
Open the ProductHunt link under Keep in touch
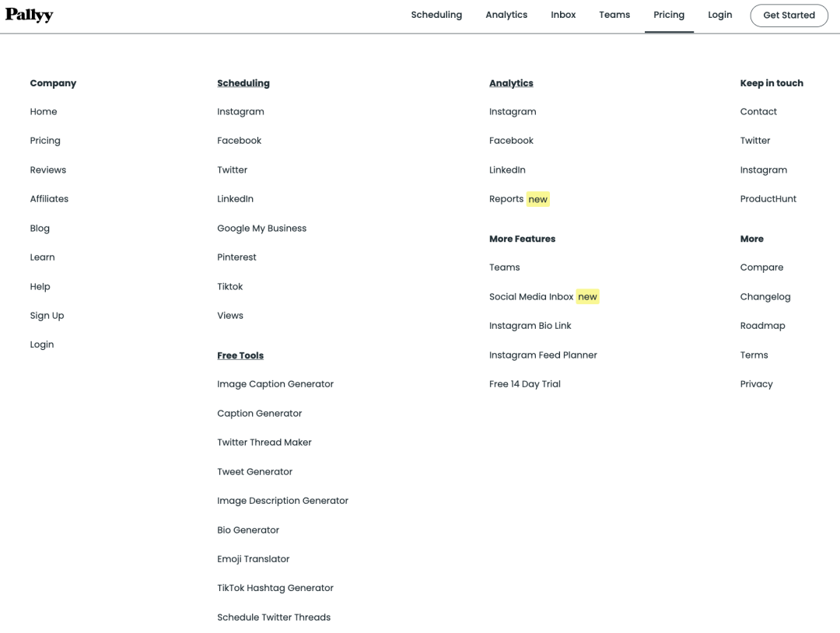click(x=768, y=199)
